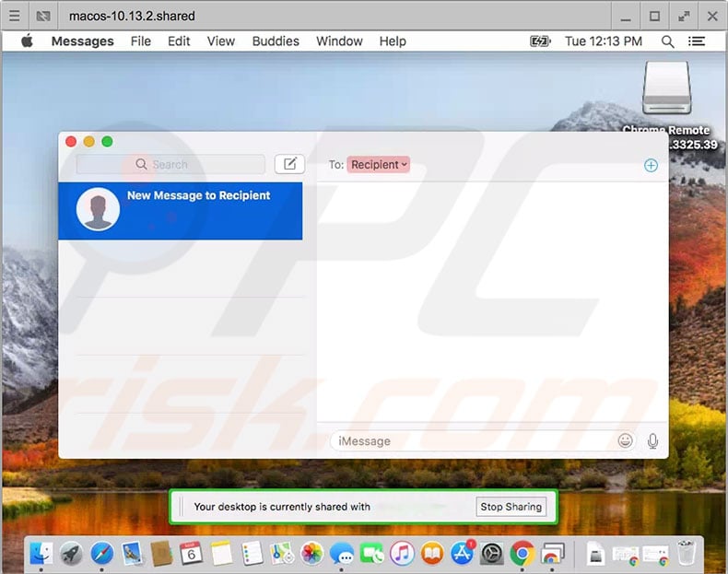728x574 pixels.
Task: Focus the iMessage text field
Action: tap(474, 440)
